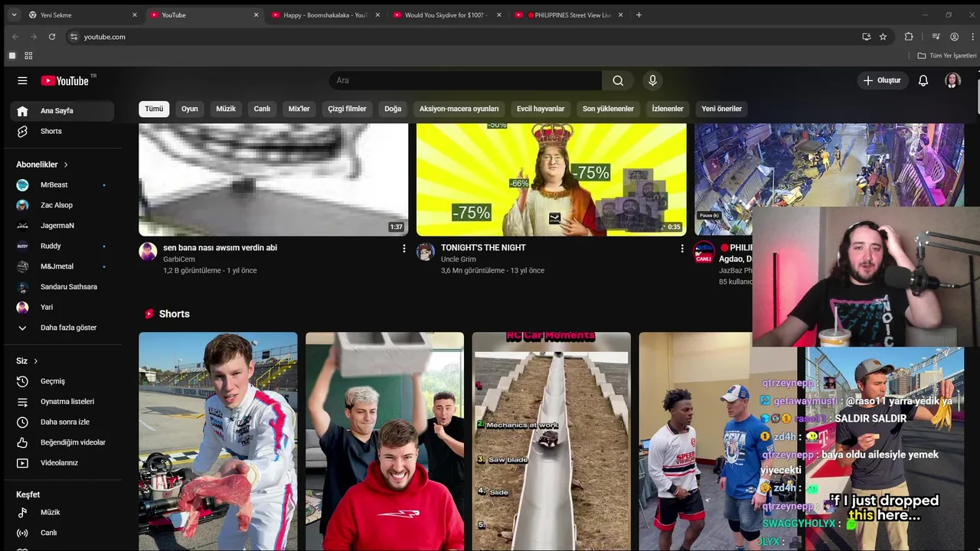
Task: Start voice search with microphone icon
Action: click(x=652, y=80)
